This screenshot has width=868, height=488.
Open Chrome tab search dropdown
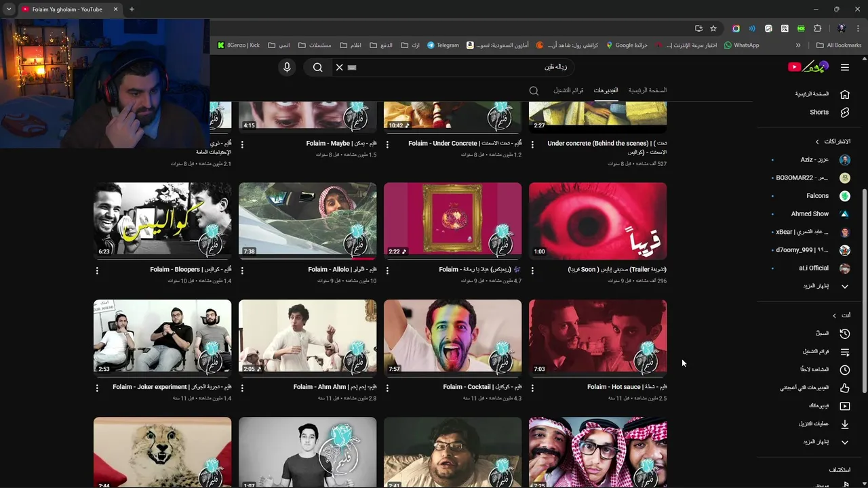point(9,9)
